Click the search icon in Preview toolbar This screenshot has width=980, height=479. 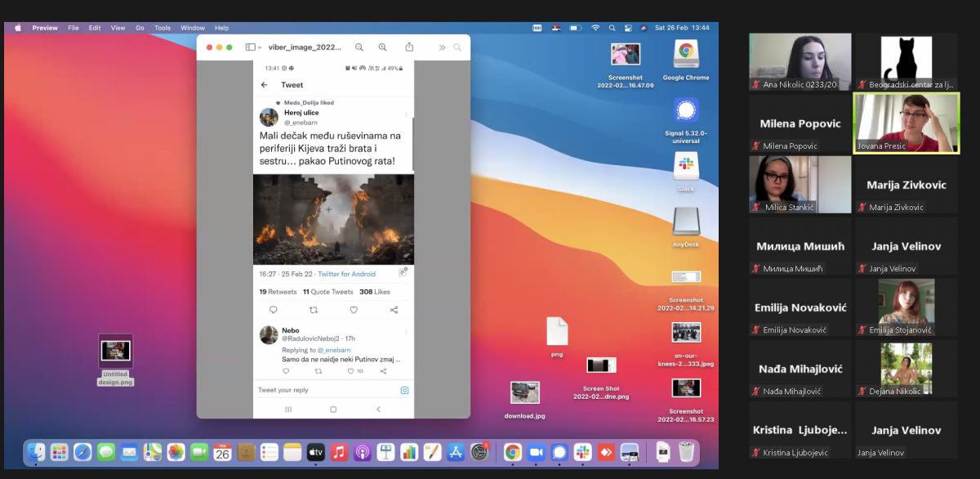(x=457, y=47)
